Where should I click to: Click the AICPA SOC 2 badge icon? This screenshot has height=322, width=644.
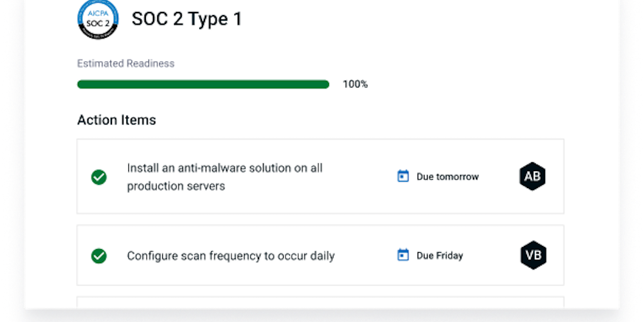coord(97,18)
